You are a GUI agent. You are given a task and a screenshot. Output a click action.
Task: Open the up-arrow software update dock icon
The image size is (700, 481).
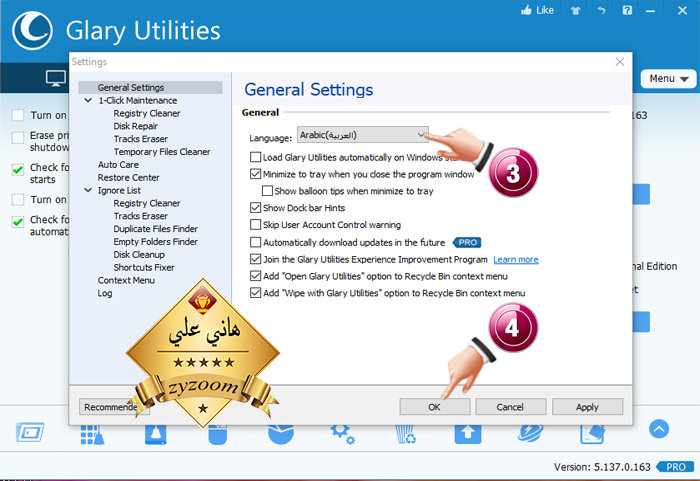pos(468,434)
